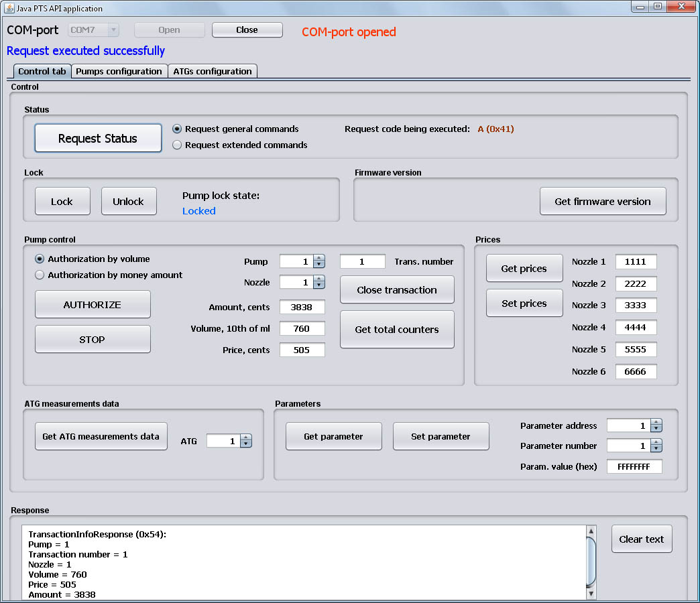Increase the Pump number spinner
The image size is (700, 603).
[319, 258]
